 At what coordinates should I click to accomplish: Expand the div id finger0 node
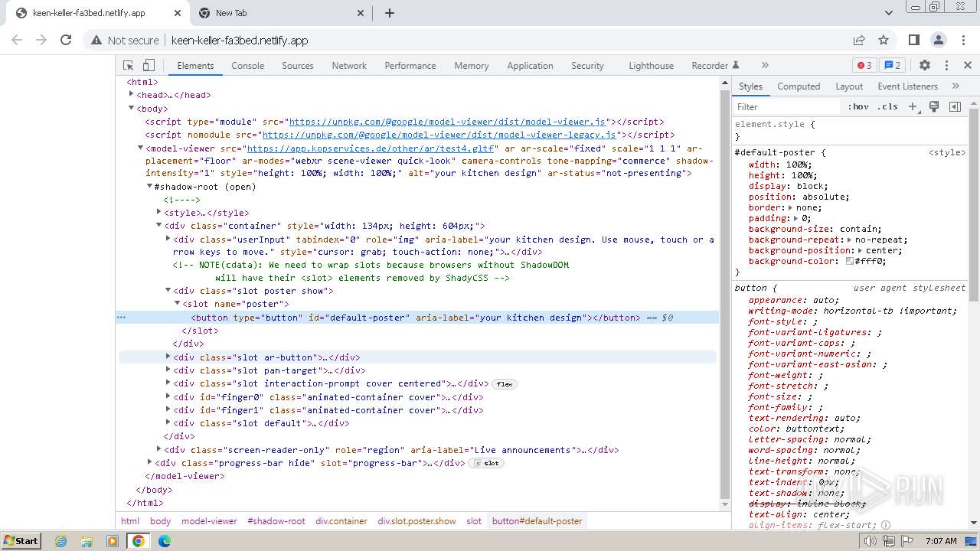pyautogui.click(x=168, y=396)
